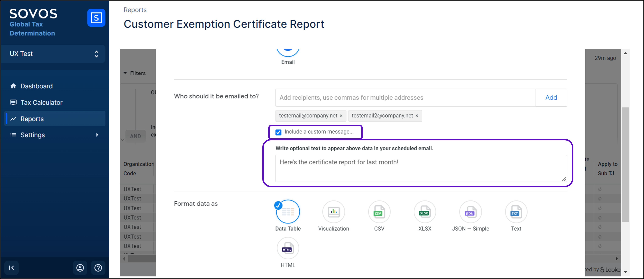Viewport: 644px width, 279px height.
Task: Expand the Settings submenu arrow
Action: (97, 135)
